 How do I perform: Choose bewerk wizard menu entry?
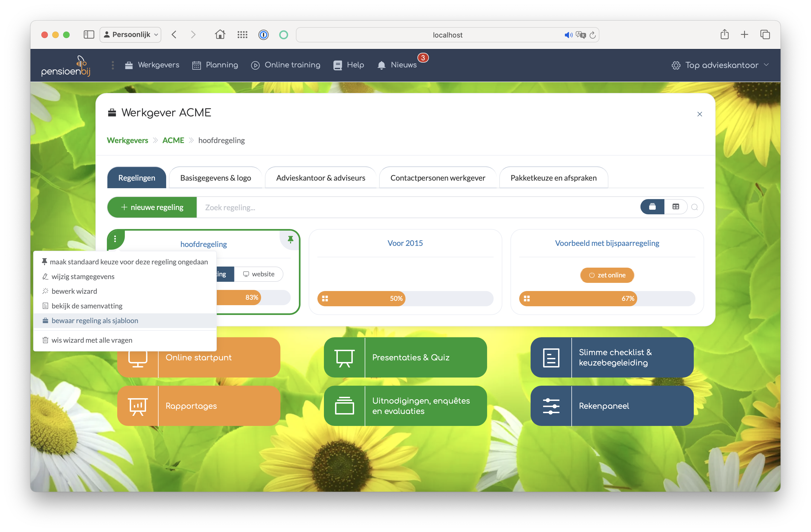pyautogui.click(x=125, y=291)
